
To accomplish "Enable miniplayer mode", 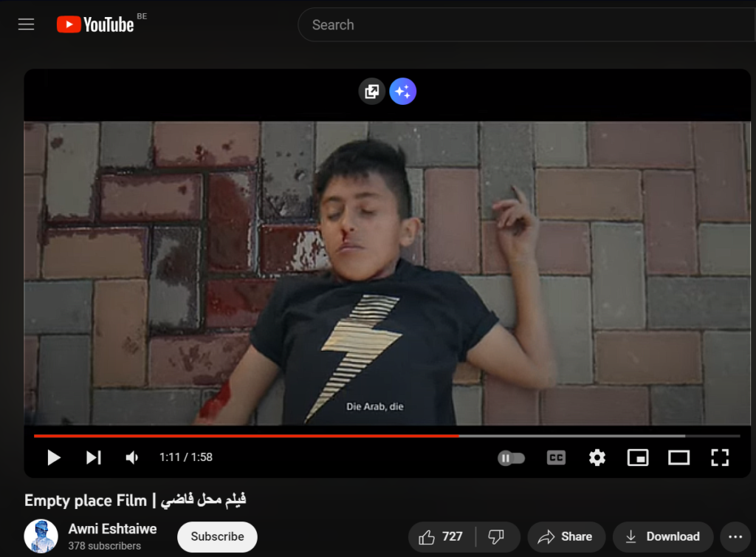I will pyautogui.click(x=637, y=458).
